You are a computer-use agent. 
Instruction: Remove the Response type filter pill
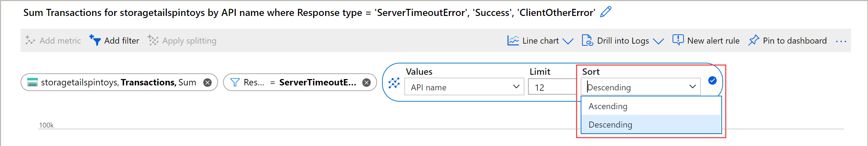coord(367,83)
